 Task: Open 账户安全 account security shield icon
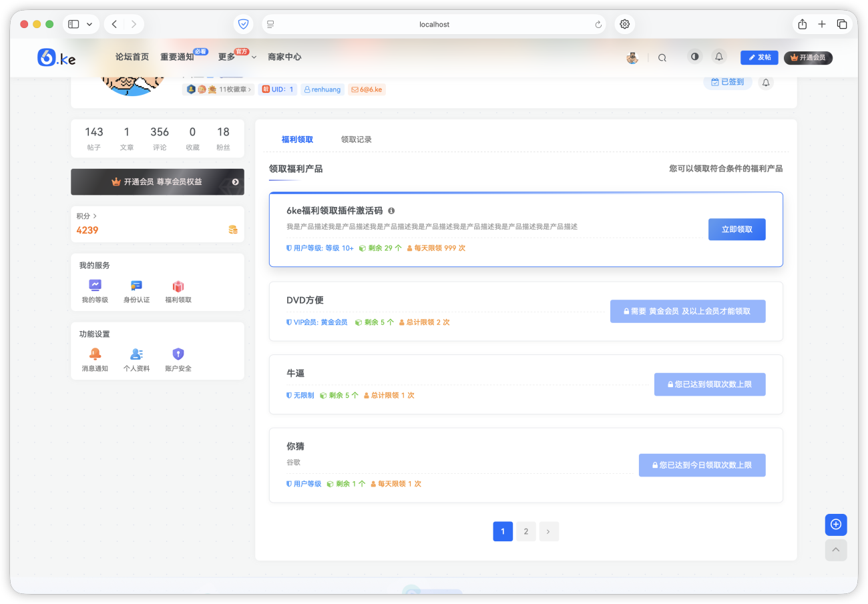[178, 354]
